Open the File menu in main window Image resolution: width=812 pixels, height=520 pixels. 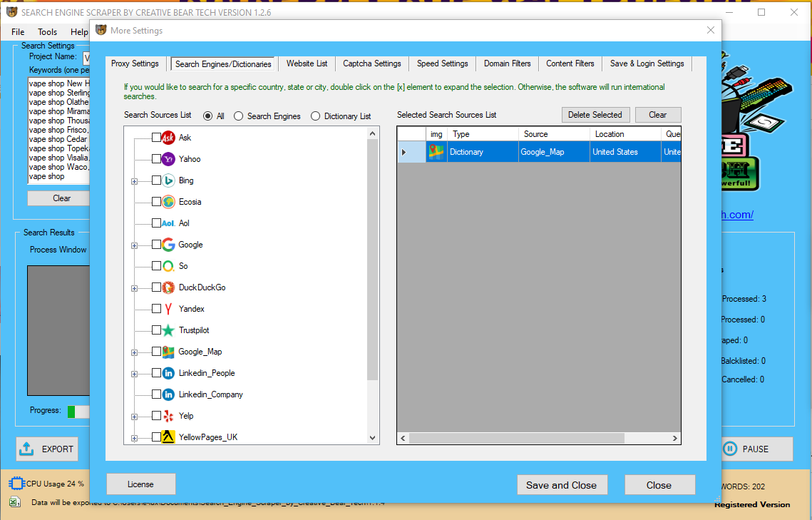click(x=18, y=31)
